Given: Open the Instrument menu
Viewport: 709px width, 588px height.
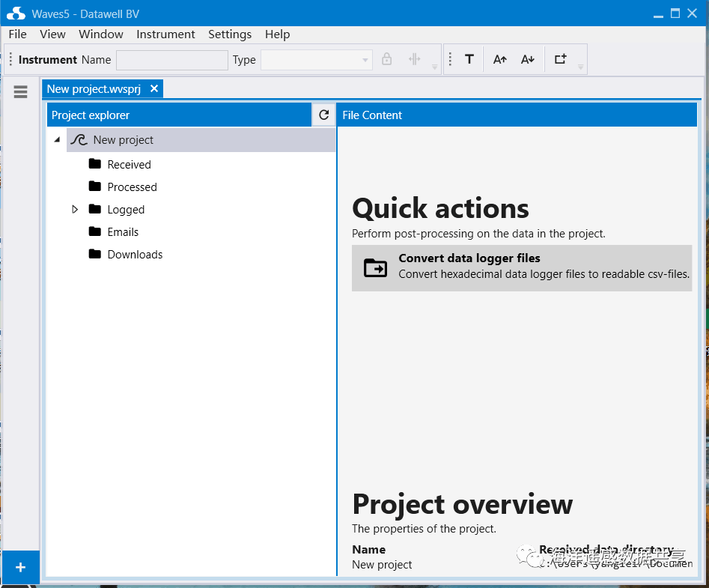Looking at the screenshot, I should click(x=165, y=34).
